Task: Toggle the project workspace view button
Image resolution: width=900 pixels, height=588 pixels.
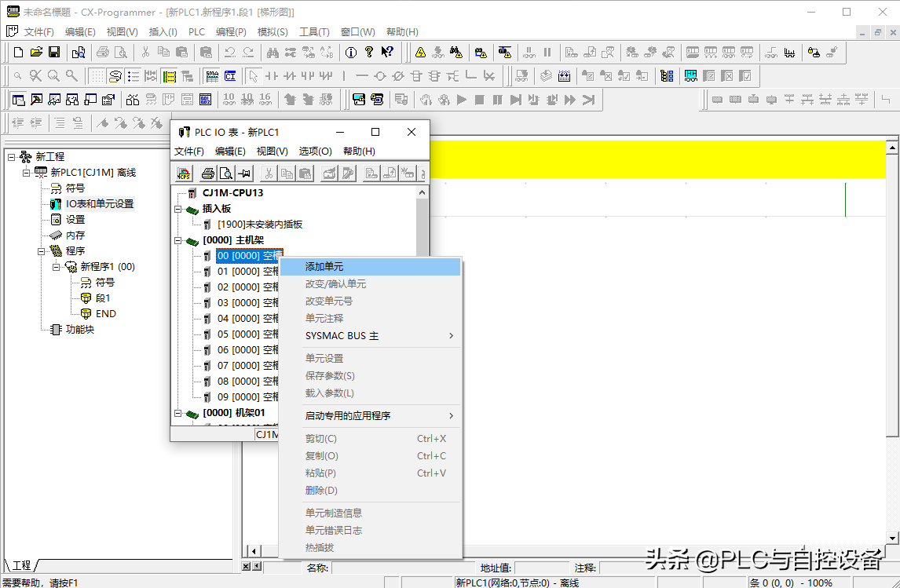Action: (x=18, y=100)
